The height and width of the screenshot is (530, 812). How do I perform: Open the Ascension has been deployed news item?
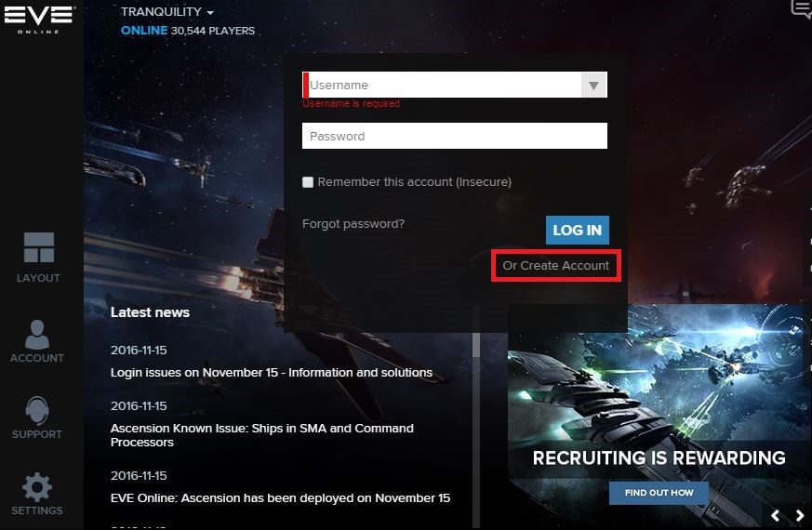click(280, 497)
